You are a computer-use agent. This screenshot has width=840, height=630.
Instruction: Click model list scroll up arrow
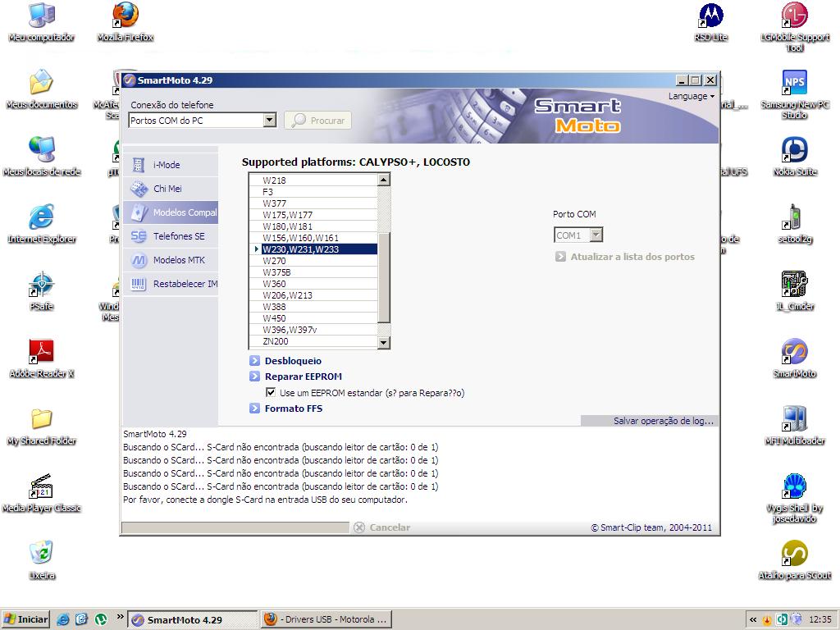click(384, 180)
